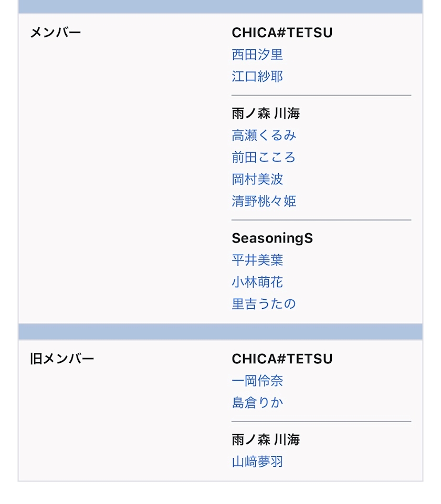Click the SeasoningS group heading
This screenshot has width=441, height=504.
coord(272,238)
